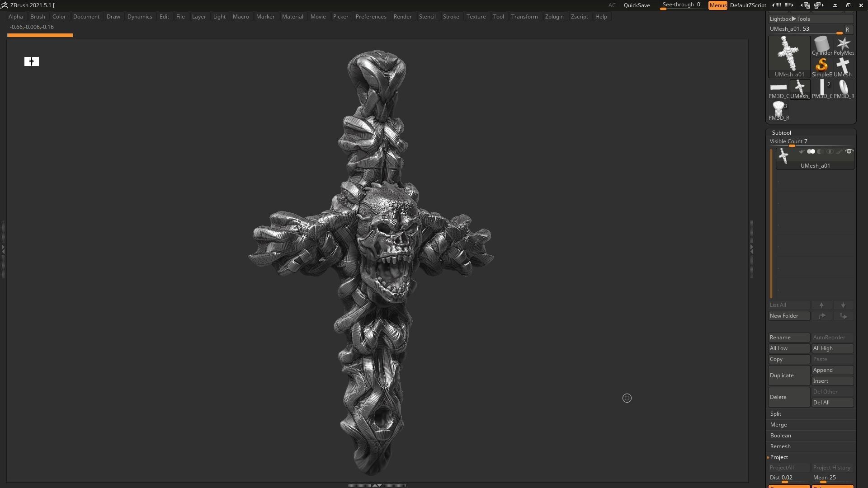Select the SimpleBrush gold S tool

tap(822, 68)
